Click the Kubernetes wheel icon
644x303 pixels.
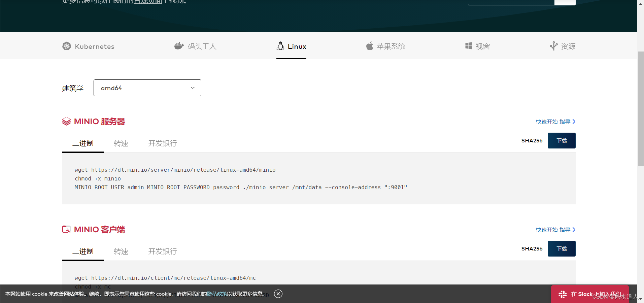pos(67,46)
